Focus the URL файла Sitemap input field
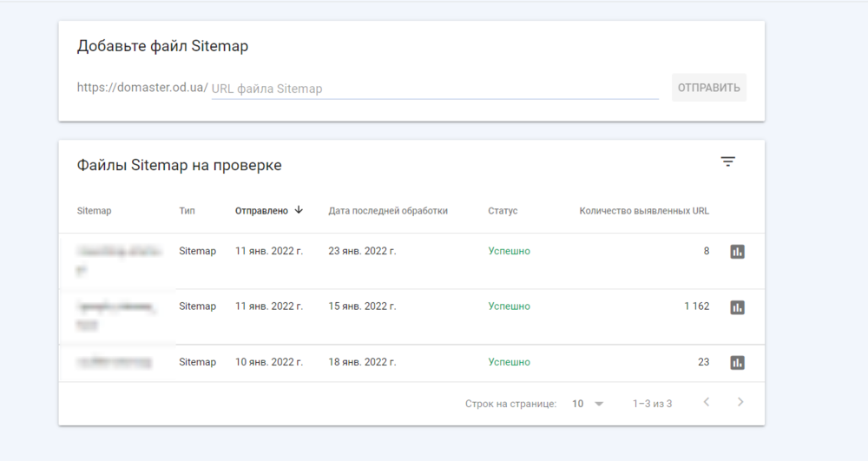This screenshot has width=868, height=461. [x=434, y=89]
